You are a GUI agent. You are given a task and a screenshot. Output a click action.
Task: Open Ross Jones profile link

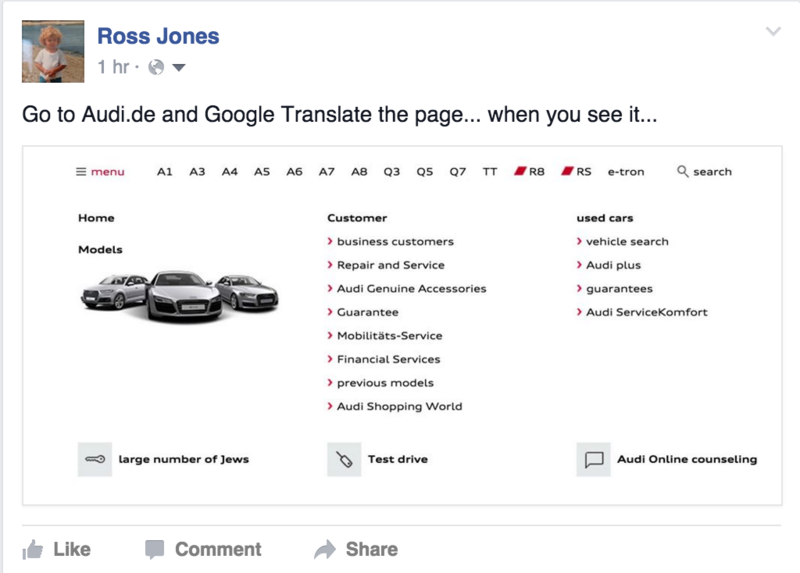coord(158,37)
